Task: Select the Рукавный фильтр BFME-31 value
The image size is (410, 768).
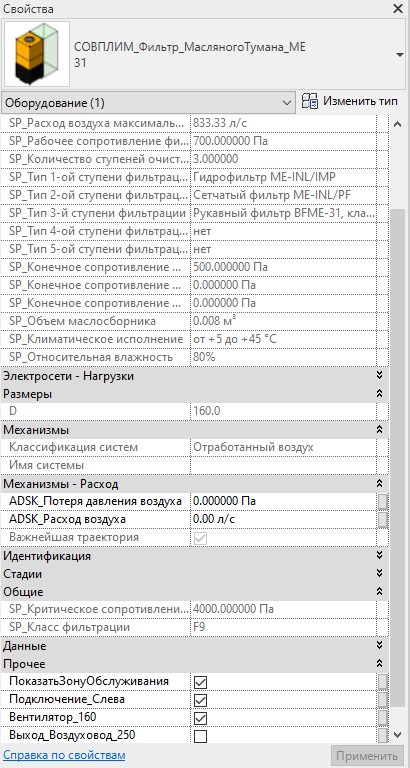Action: pos(284,213)
